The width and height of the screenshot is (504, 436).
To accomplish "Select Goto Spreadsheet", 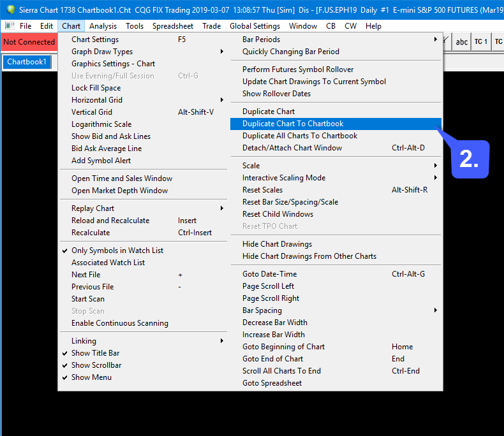I will pyautogui.click(x=336, y=383).
